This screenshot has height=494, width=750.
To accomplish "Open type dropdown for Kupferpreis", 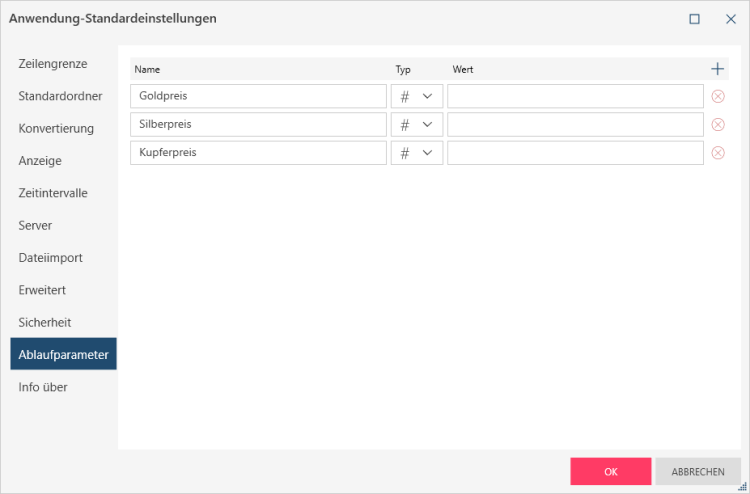I will click(416, 153).
